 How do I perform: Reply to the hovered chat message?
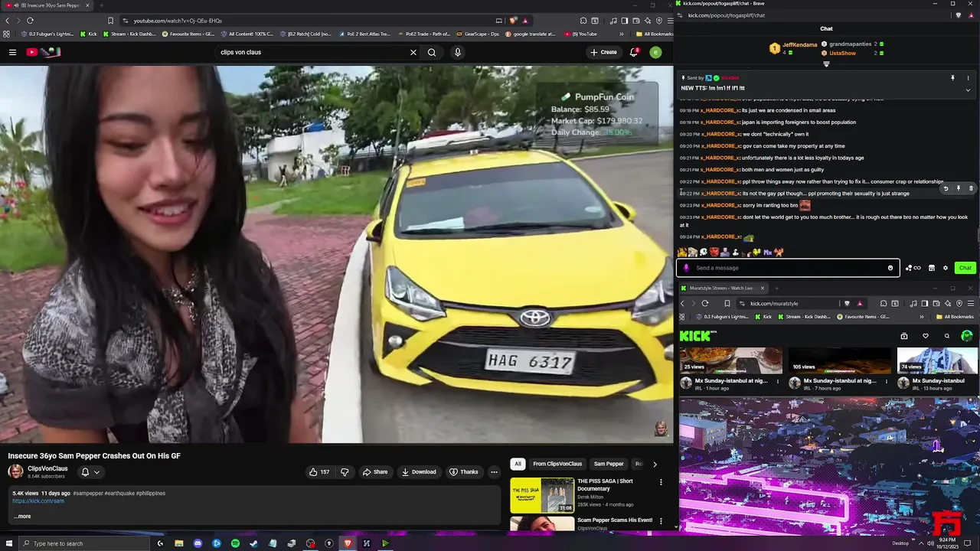click(x=946, y=188)
